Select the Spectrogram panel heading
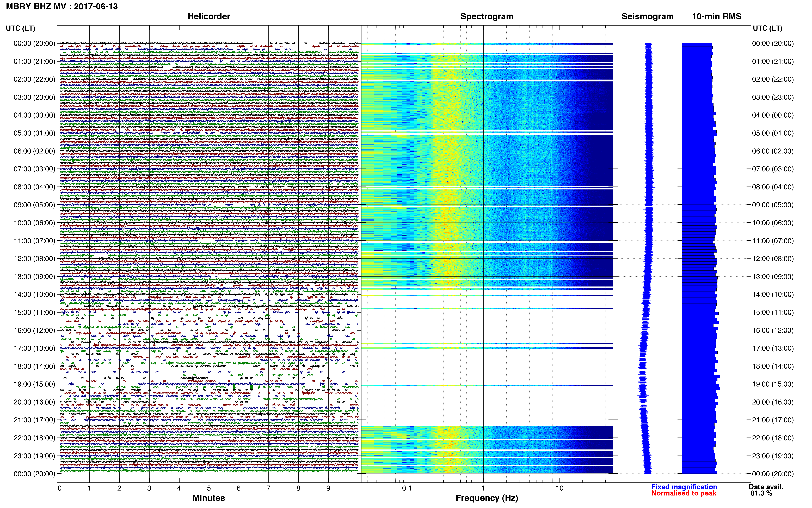The image size is (812, 508). (x=487, y=16)
